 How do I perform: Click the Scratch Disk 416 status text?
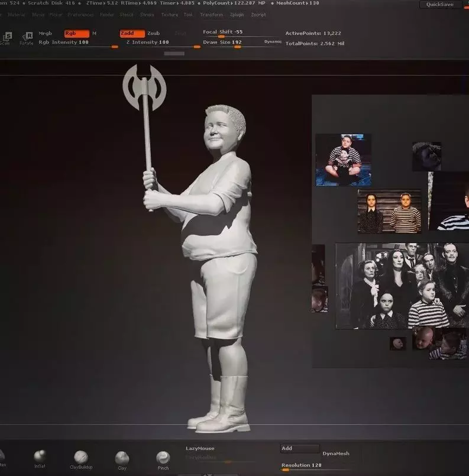(x=51, y=3)
